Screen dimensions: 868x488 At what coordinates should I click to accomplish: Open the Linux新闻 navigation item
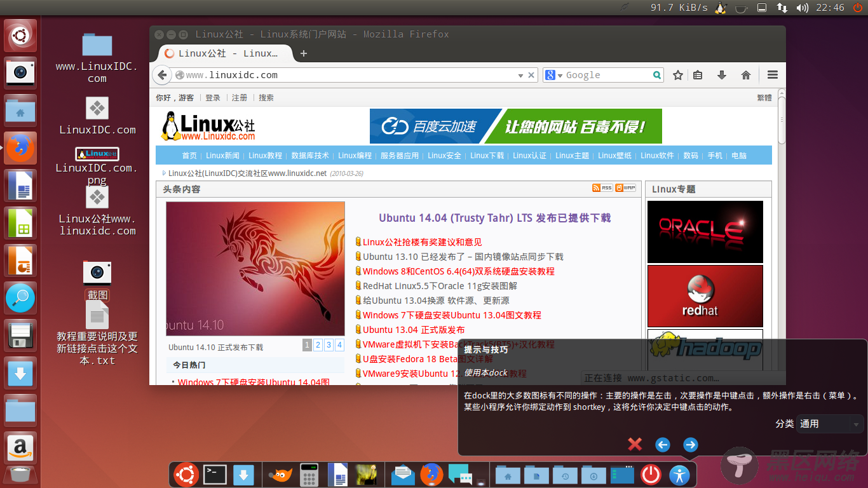222,156
